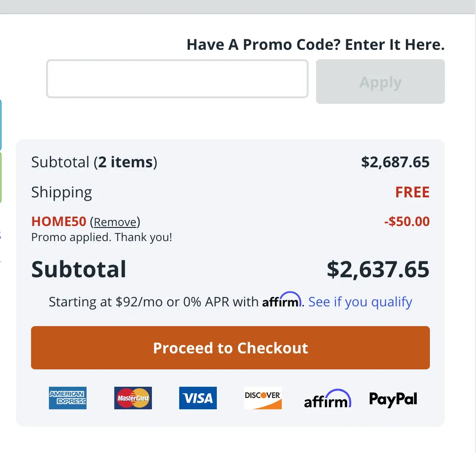Click the Visa card icon

coord(198,398)
